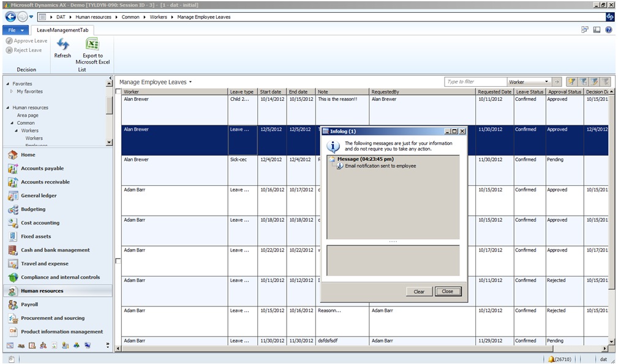
Task: Select the 'Sick-cec' leave type cell
Action: [243, 170]
